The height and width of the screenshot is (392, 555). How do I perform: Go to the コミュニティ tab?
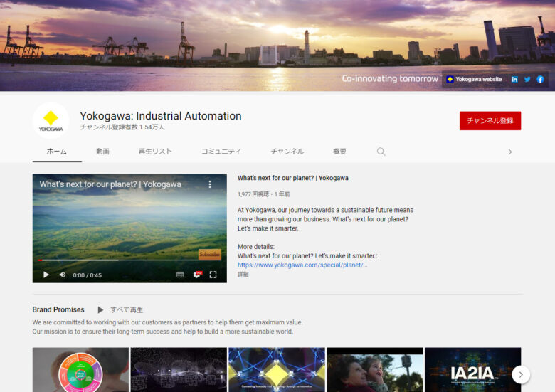coord(221,152)
